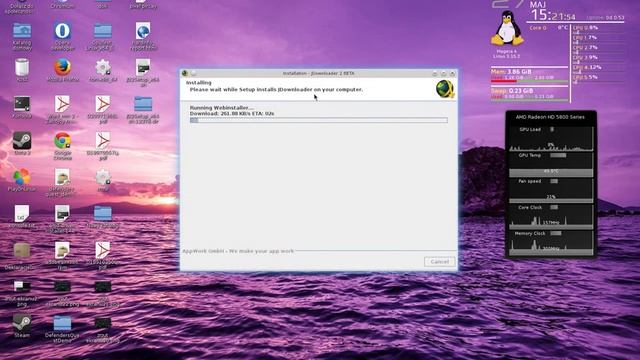Open the Konsola terminal icon
The width and height of the screenshot is (640, 360).
click(x=22, y=104)
